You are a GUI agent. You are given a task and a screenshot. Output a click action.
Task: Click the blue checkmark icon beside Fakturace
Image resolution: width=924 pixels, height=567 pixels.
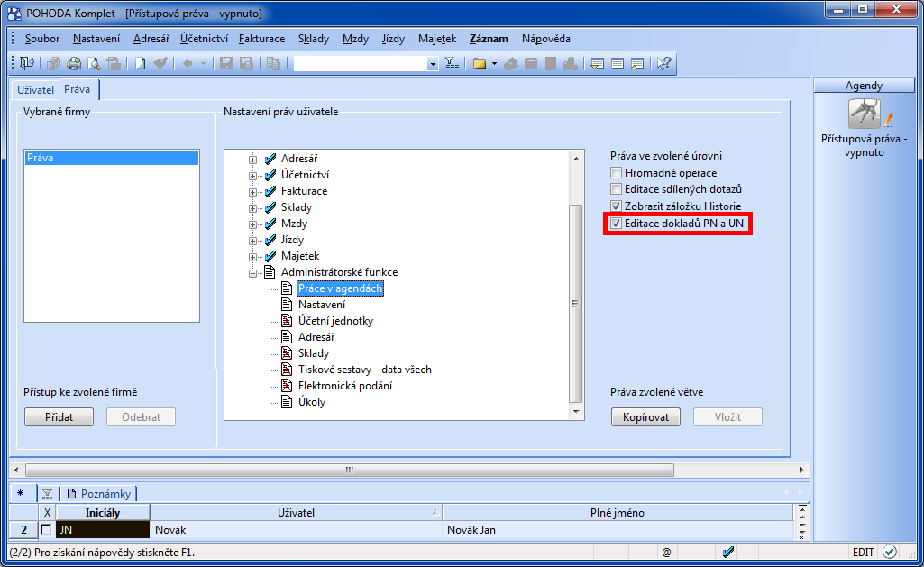270,191
